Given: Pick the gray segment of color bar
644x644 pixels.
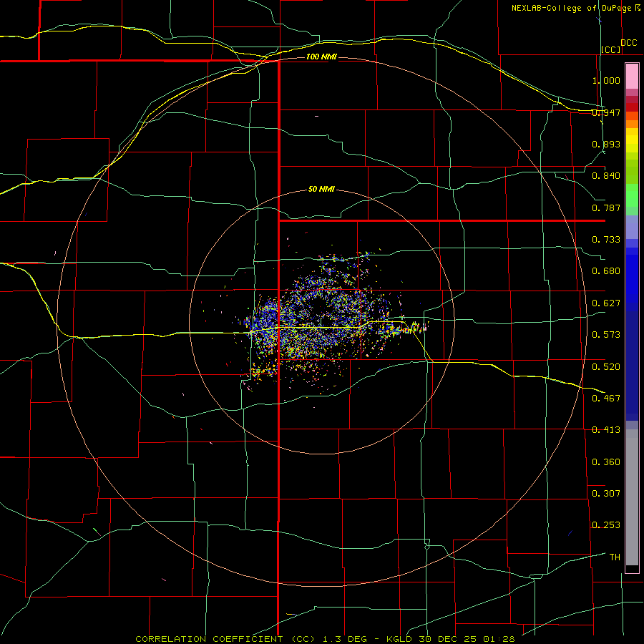Looking at the screenshot, I should point(632,497).
